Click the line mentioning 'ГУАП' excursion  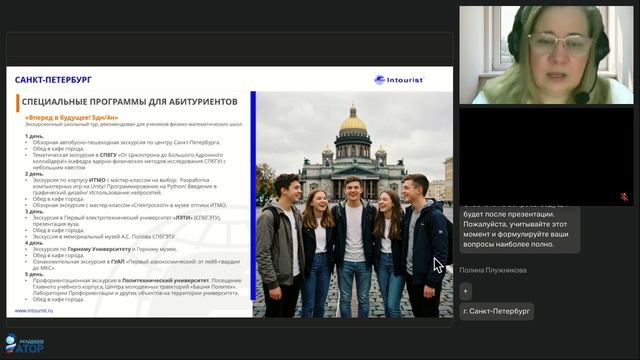[136, 264]
